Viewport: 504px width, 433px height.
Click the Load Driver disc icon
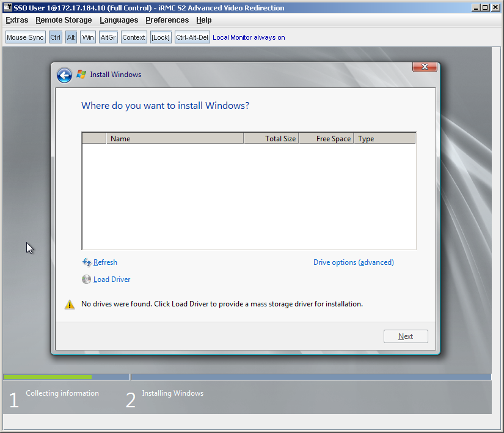click(x=86, y=279)
